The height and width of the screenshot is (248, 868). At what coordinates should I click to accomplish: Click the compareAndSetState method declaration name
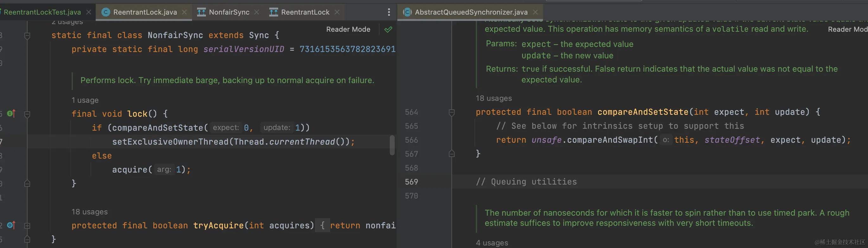tap(642, 112)
